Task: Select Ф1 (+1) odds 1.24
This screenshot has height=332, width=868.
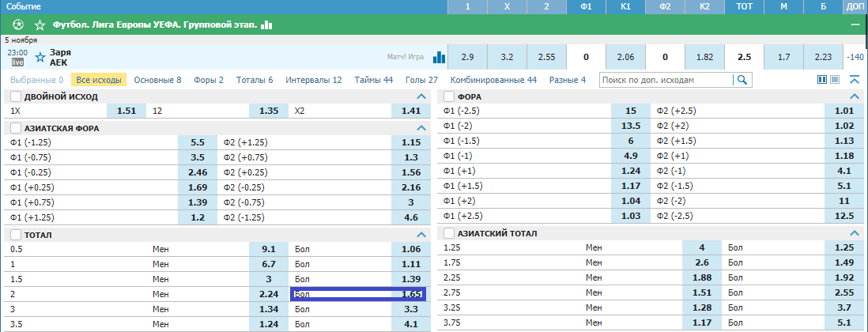Action: pos(631,171)
